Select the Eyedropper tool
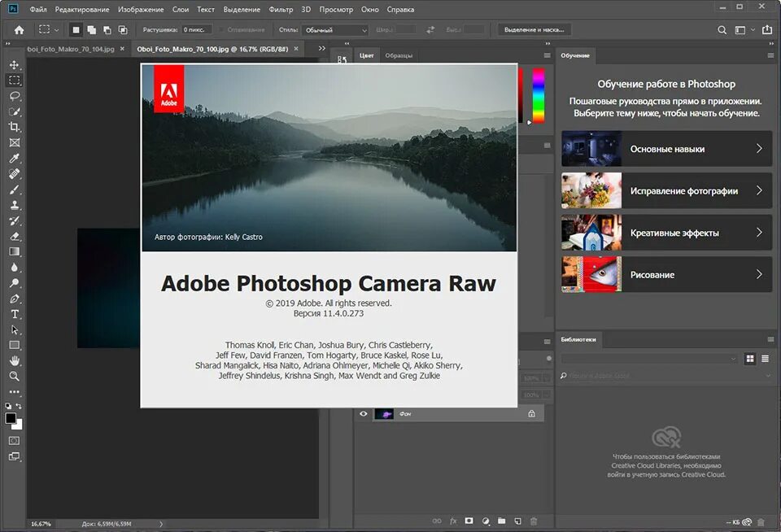This screenshot has height=532, width=781. pos(15,159)
